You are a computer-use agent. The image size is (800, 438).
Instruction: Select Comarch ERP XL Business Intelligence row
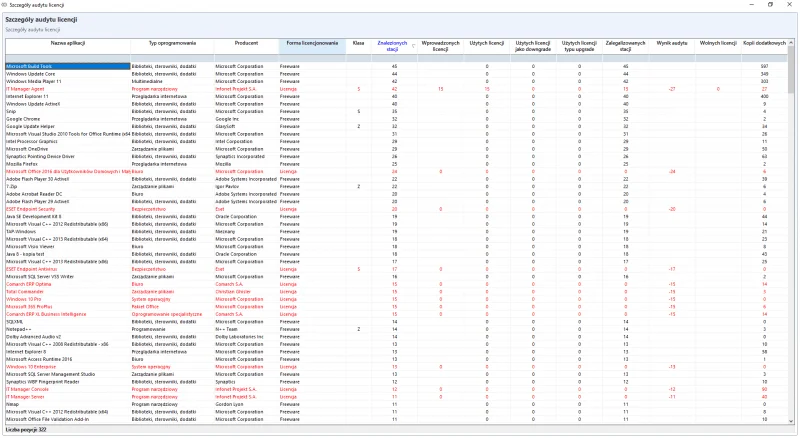click(x=396, y=314)
